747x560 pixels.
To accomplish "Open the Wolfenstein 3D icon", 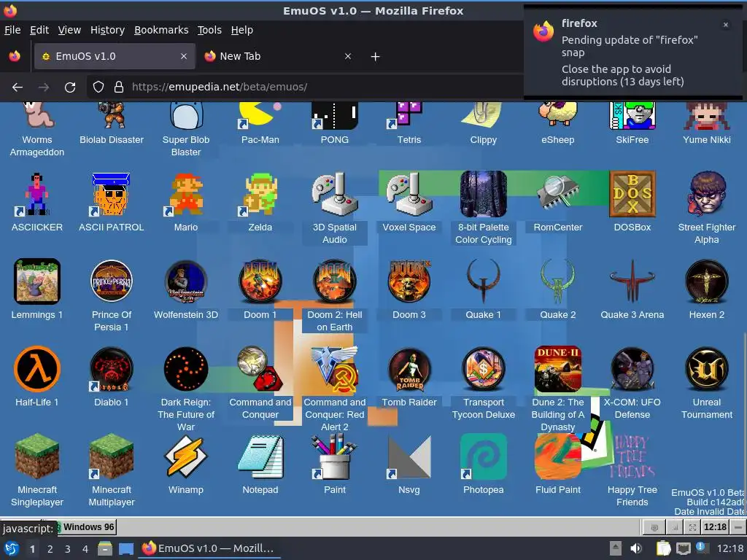I will tap(186, 281).
